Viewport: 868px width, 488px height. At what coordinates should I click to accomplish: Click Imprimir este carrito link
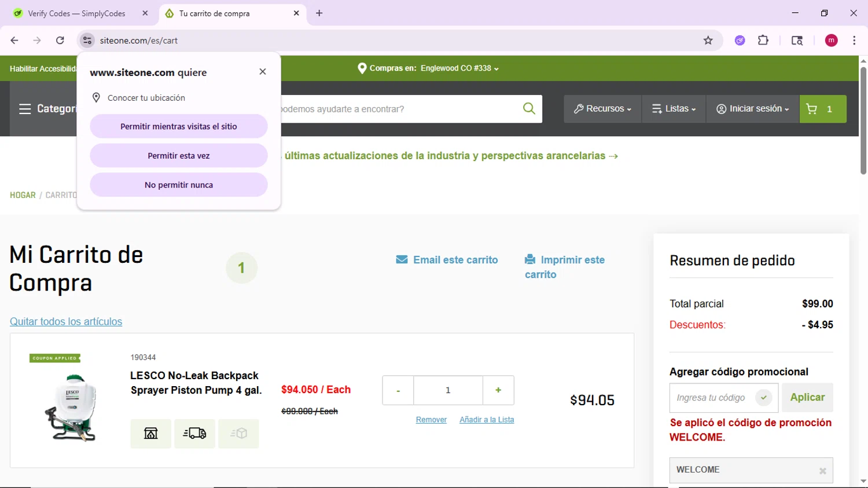pos(565,267)
